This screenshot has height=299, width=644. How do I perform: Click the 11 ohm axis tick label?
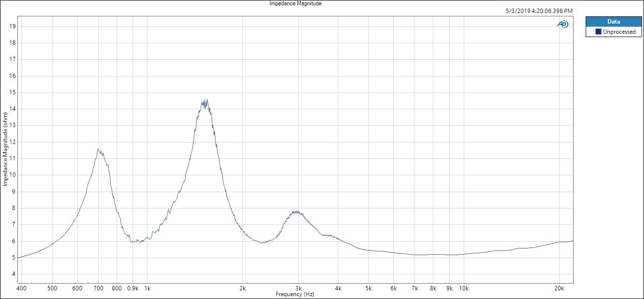13,158
